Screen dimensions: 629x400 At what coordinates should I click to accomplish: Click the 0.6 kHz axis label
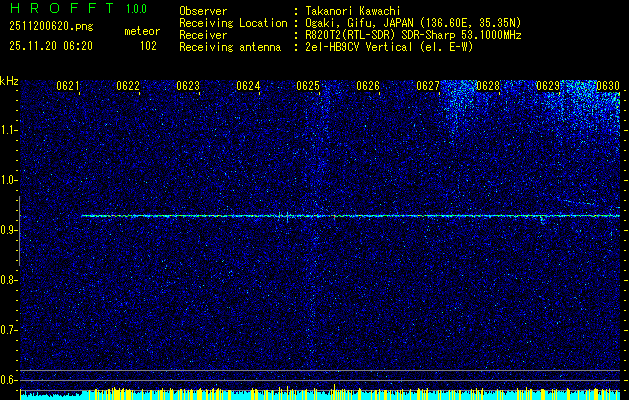coord(8,380)
